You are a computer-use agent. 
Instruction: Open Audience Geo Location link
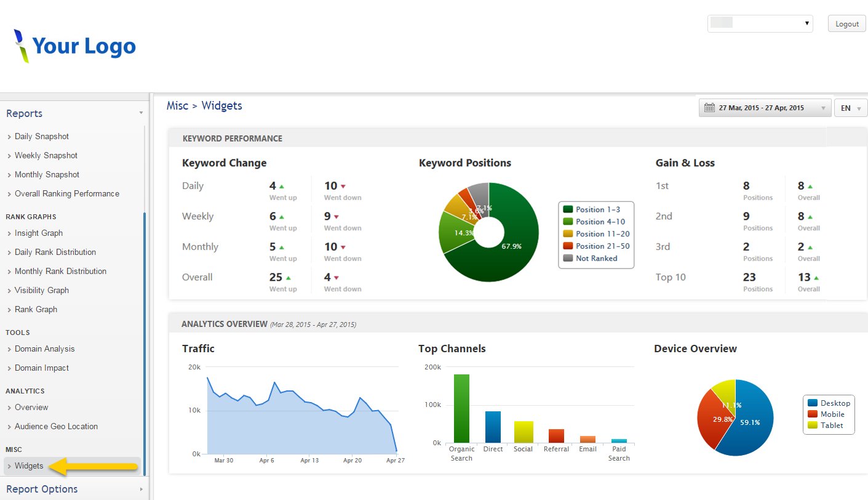[56, 427]
